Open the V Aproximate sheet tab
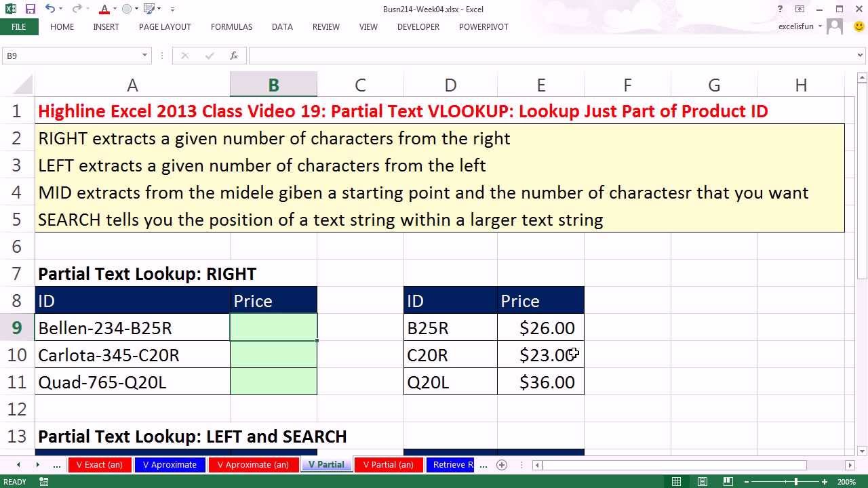Viewport: 868px width, 488px height. pos(170,465)
